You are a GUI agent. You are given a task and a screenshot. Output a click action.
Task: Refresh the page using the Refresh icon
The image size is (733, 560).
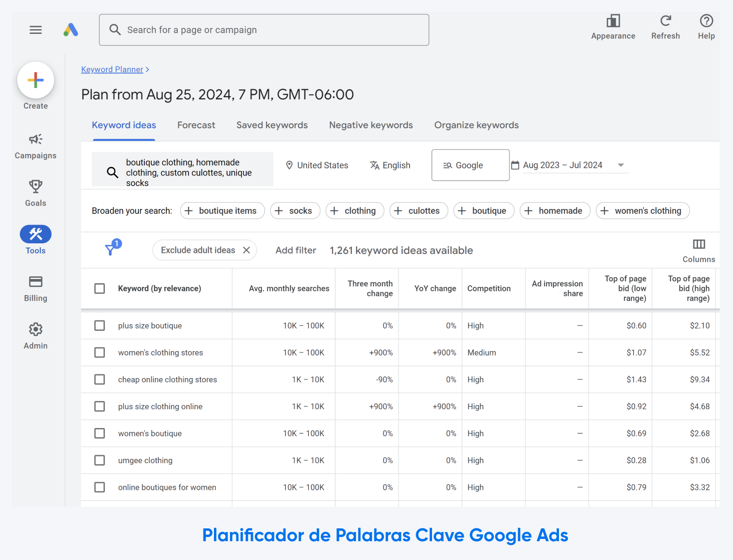click(665, 21)
